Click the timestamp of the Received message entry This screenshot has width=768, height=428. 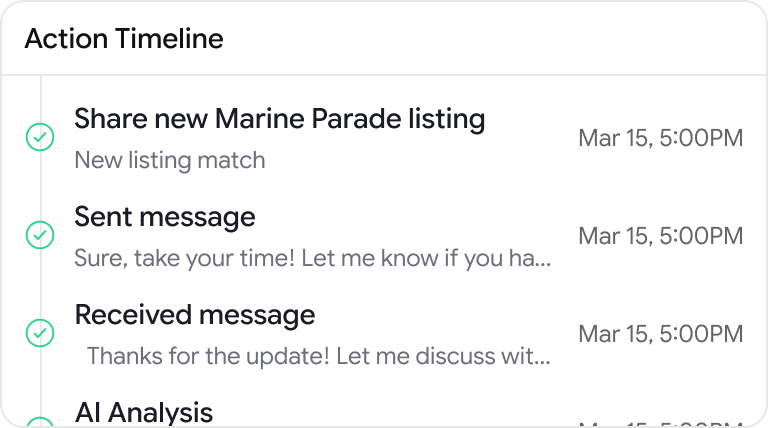[660, 333]
